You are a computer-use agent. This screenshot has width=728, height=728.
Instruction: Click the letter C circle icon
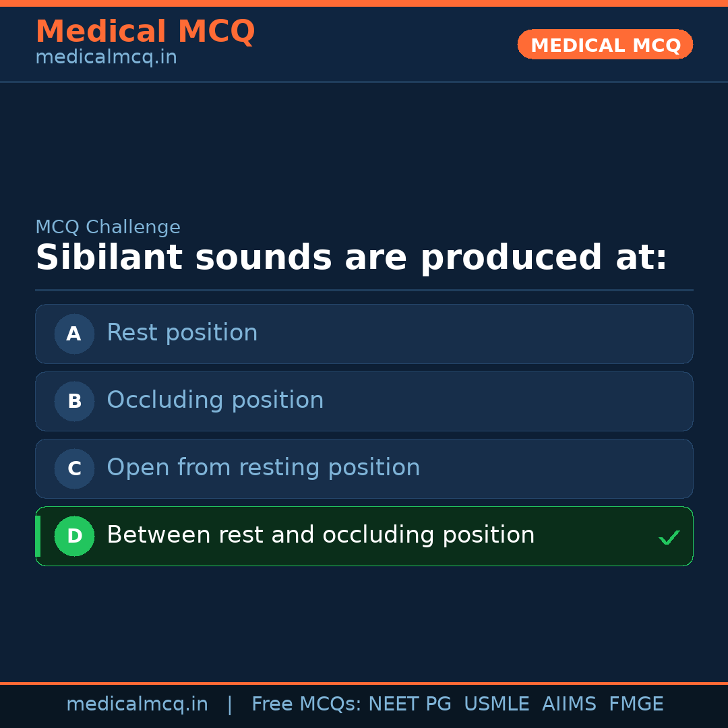[74, 468]
